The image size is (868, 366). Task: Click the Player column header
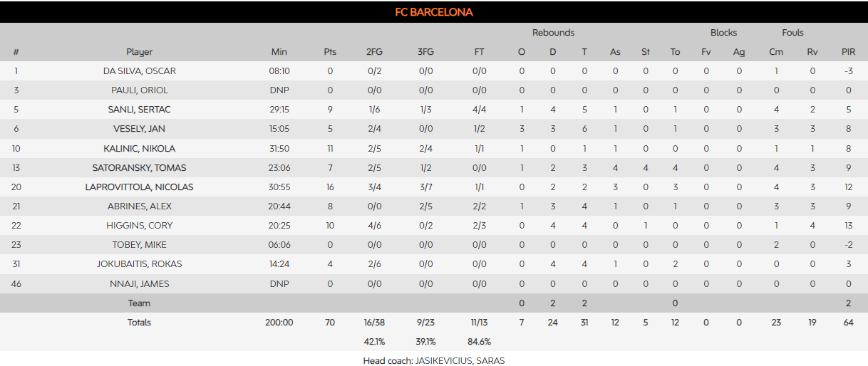tap(139, 52)
